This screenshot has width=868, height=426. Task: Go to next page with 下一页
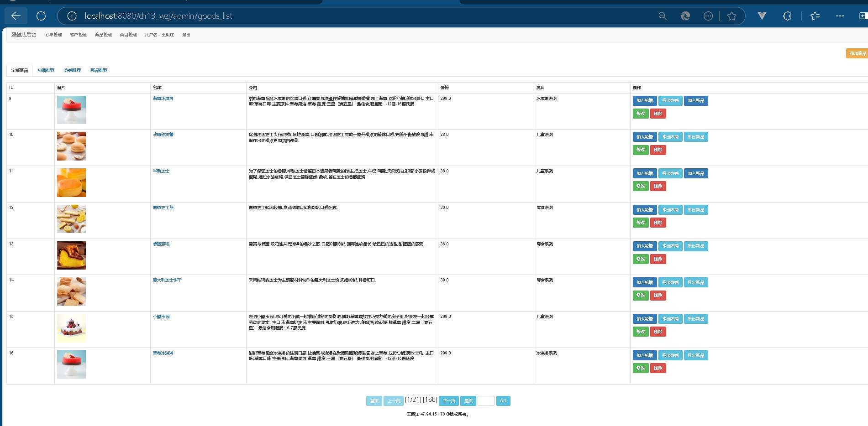pos(449,401)
